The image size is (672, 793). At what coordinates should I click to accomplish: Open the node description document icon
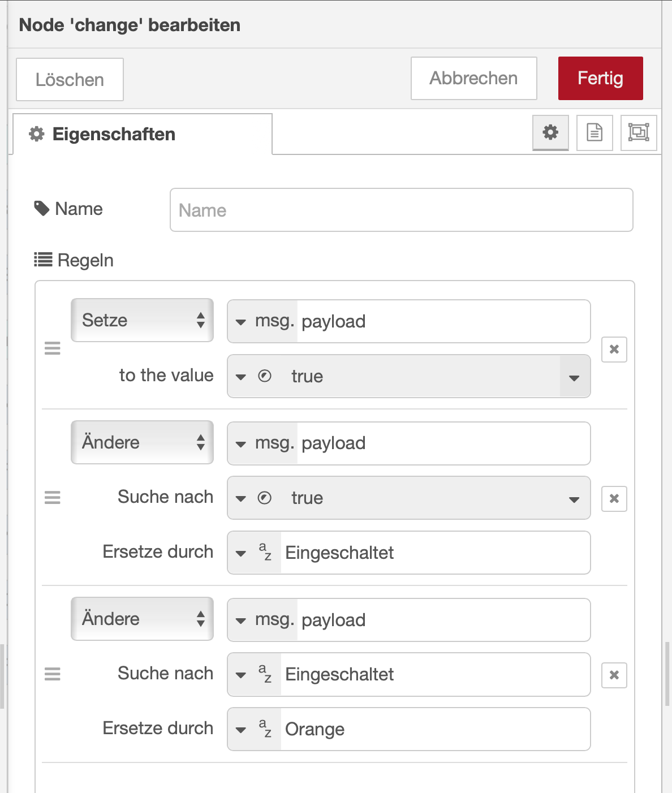click(x=595, y=133)
